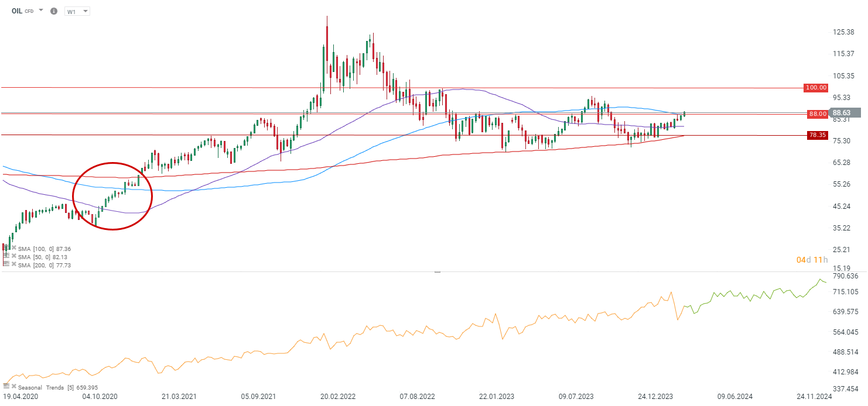Click the 715.105 indicator axis value
The image size is (868, 406).
[x=845, y=291]
